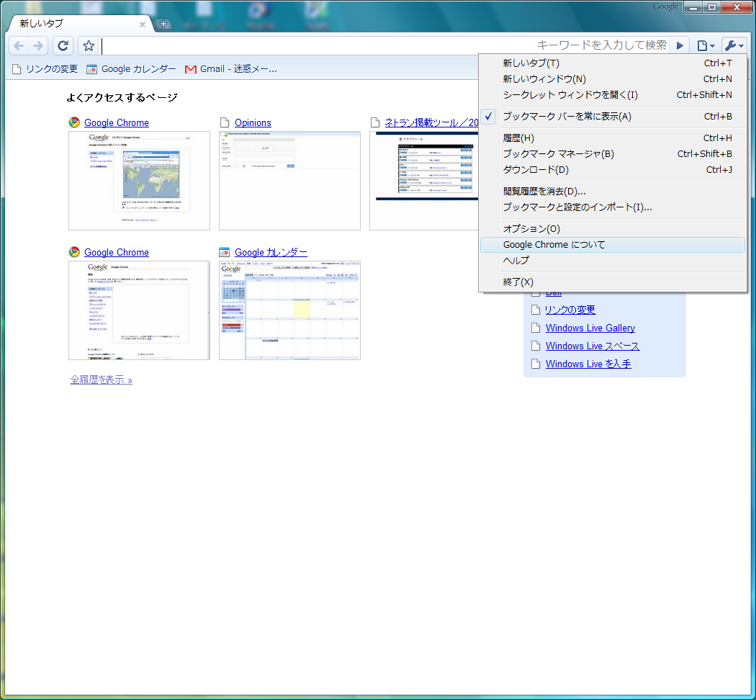This screenshot has width=756, height=700.
Task: Bookmark this page with the star icon
Action: 89,46
